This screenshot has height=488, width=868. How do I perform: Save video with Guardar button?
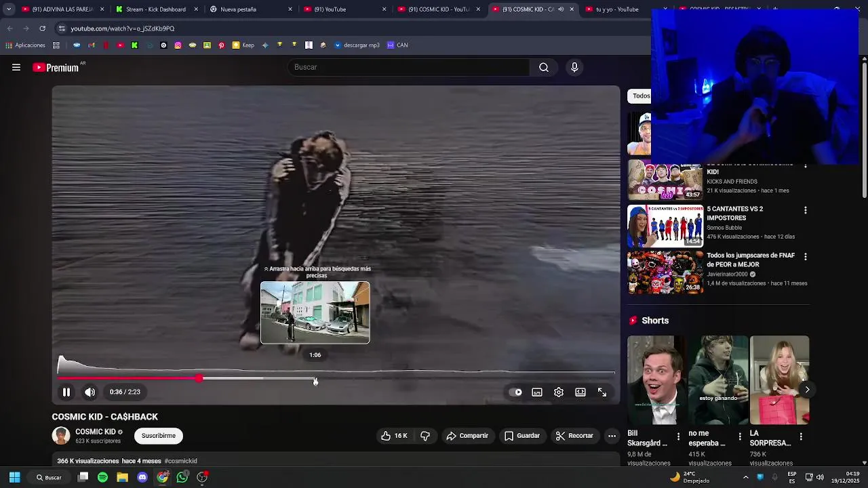tap(522, 436)
